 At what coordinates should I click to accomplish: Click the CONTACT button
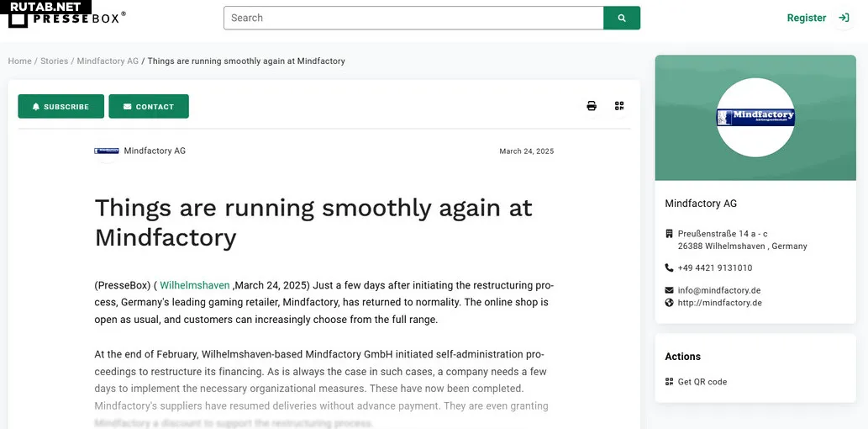149,107
